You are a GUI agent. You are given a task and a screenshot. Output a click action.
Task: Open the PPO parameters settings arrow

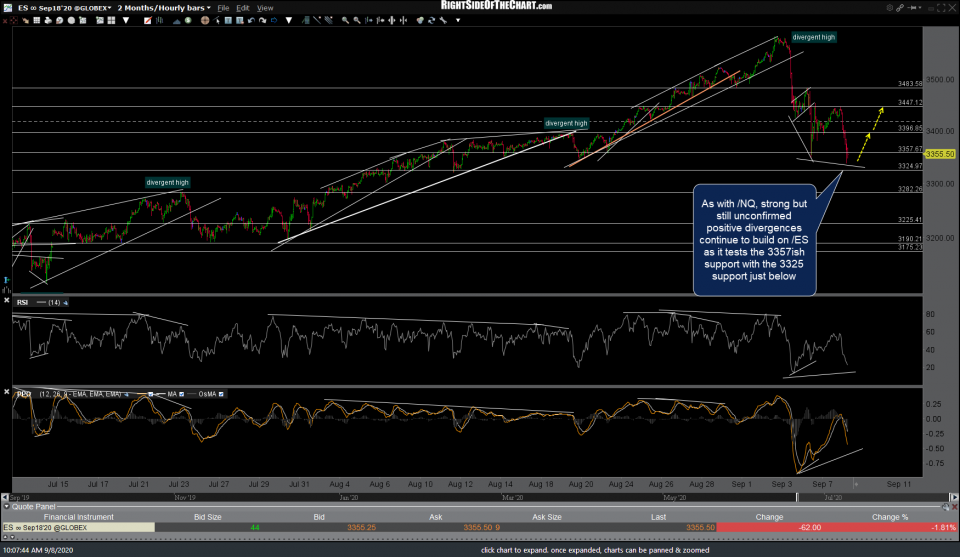[126, 394]
